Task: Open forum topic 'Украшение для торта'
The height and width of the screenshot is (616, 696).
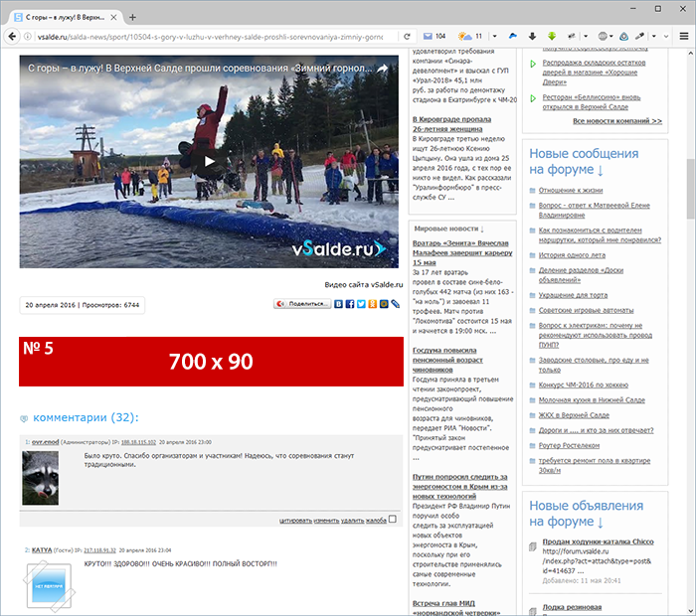Action: [x=573, y=295]
